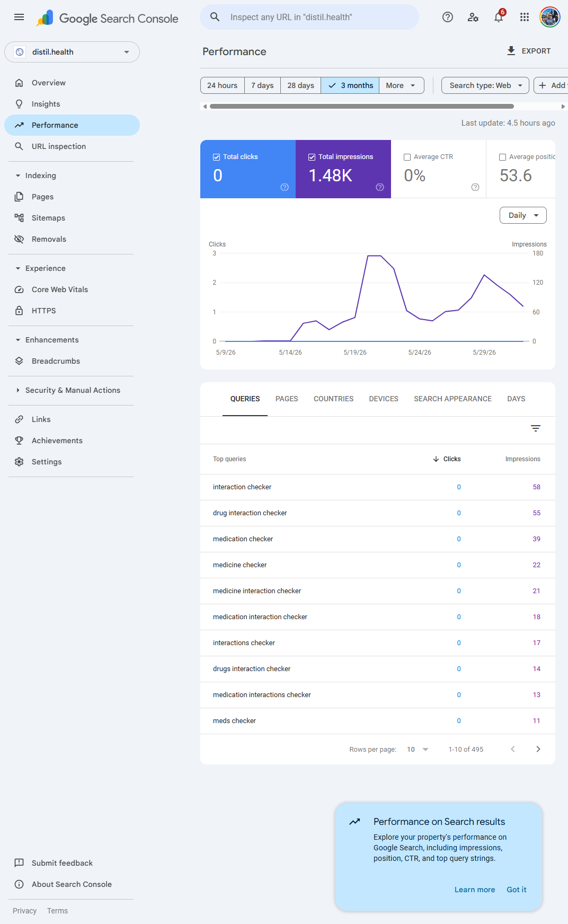Dismiss the tooltip with Got it
568x924 pixels.
[517, 890]
